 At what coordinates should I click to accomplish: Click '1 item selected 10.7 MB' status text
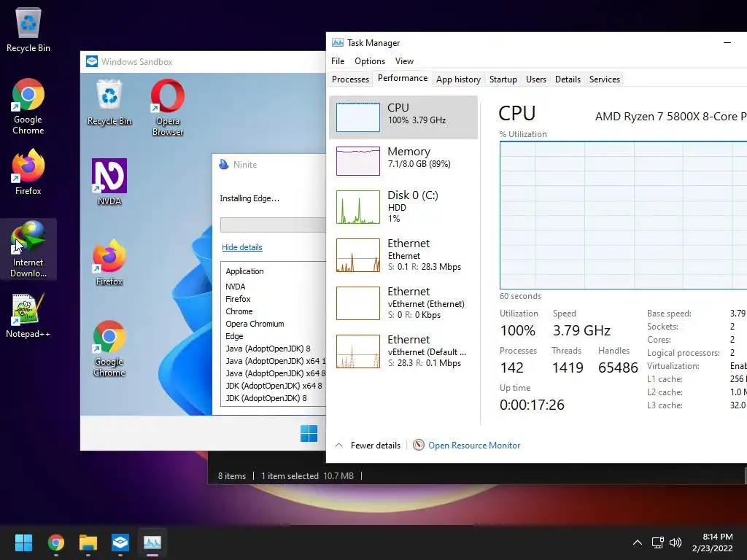[x=307, y=475]
